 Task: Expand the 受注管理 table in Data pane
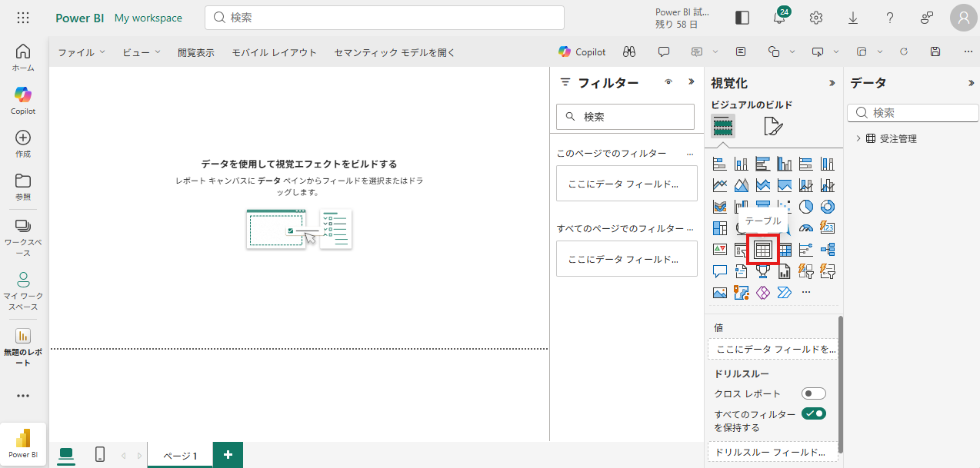click(x=858, y=139)
